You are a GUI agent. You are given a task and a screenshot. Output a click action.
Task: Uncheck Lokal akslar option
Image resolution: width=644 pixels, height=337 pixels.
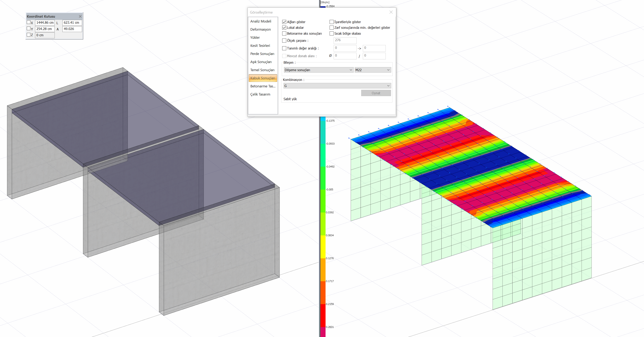(284, 28)
